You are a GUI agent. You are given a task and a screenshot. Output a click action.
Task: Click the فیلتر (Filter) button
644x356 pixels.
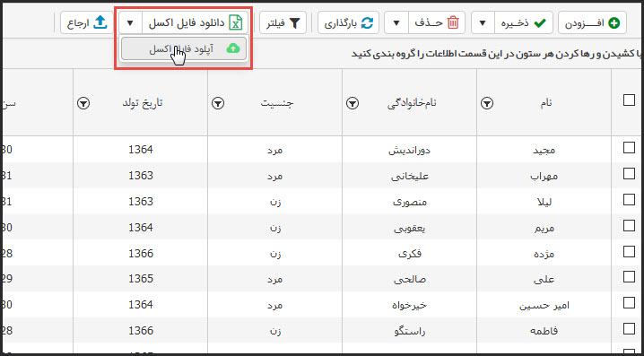click(x=283, y=23)
